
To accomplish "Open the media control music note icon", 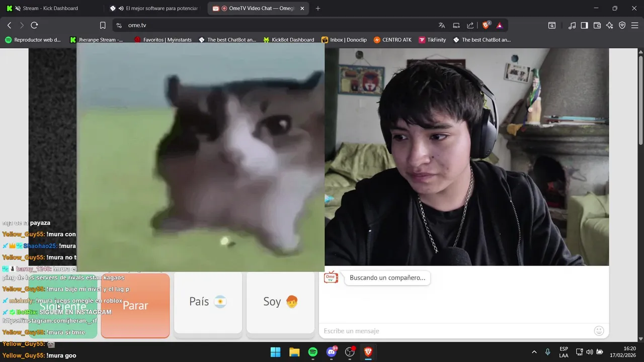I will tap(572, 25).
